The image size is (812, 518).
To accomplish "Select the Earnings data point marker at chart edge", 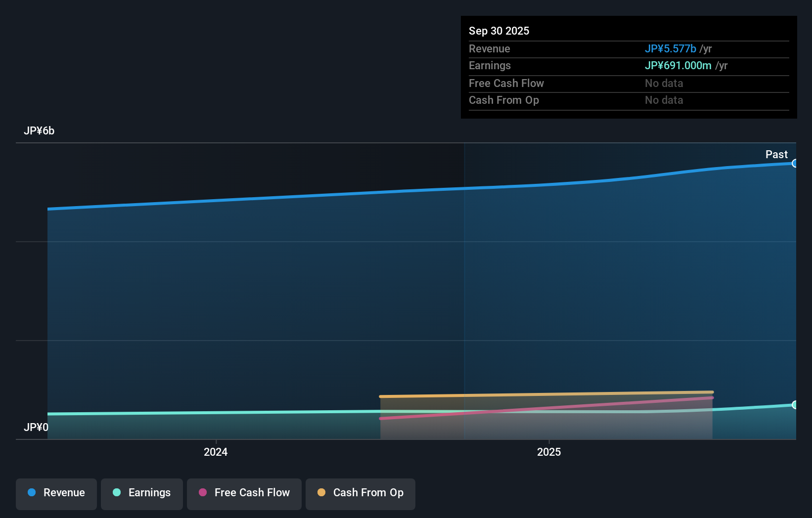I will point(795,405).
